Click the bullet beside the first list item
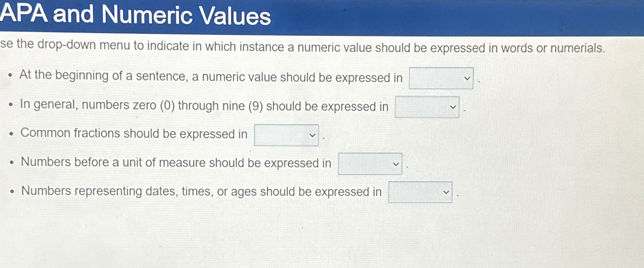644x268 pixels. (11, 75)
